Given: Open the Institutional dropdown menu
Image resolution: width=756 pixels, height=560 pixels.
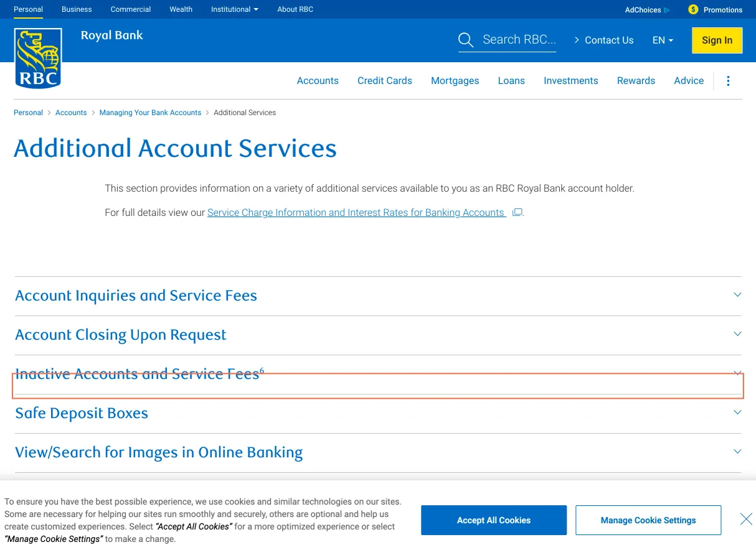Looking at the screenshot, I should tap(235, 9).
